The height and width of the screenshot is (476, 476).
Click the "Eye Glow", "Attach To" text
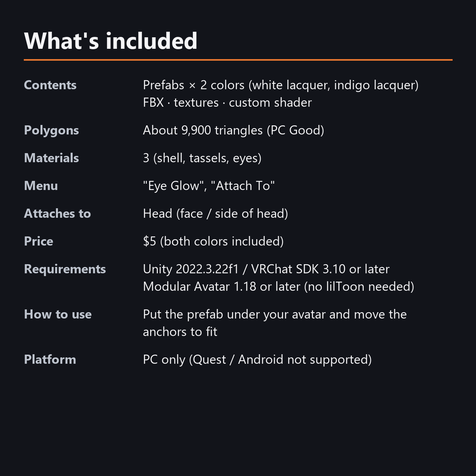[209, 186]
